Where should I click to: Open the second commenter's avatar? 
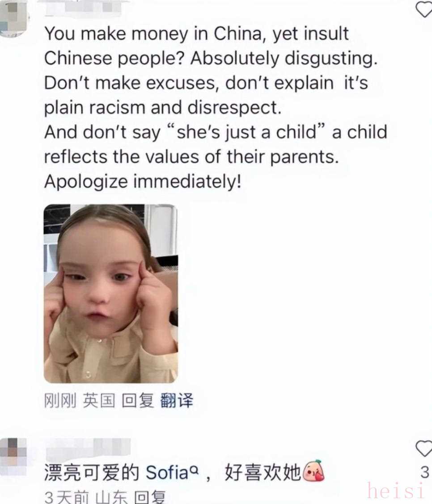pyautogui.click(x=13, y=457)
